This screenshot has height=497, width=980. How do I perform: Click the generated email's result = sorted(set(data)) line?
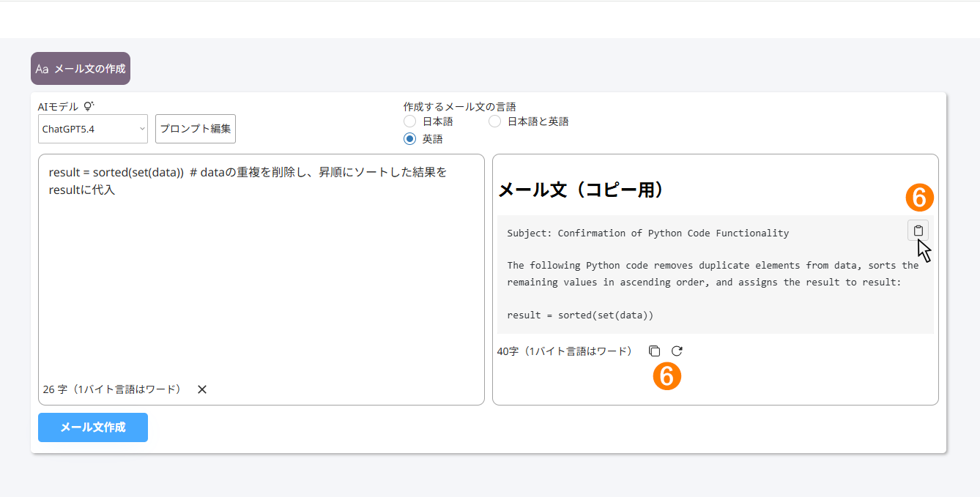click(x=580, y=315)
